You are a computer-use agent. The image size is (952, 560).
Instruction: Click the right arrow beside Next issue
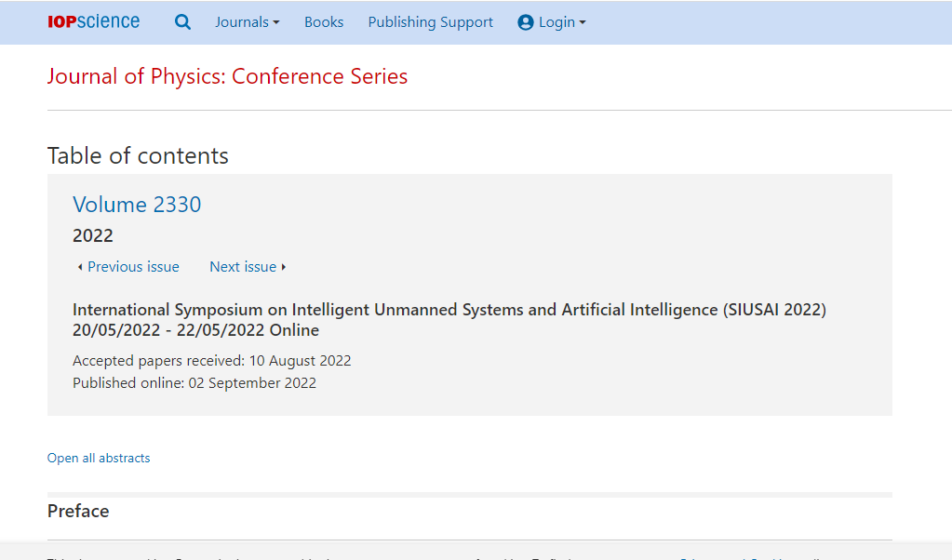284,267
